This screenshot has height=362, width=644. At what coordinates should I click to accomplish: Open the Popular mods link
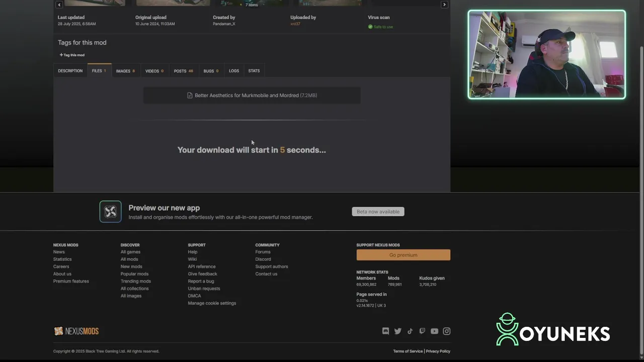pyautogui.click(x=134, y=274)
